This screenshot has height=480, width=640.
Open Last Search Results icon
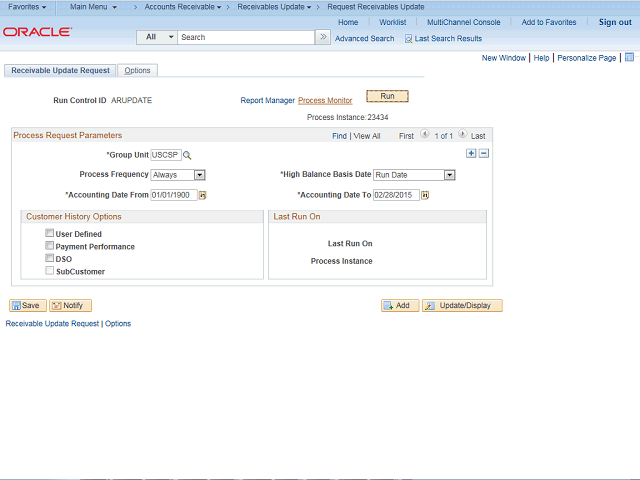point(408,39)
